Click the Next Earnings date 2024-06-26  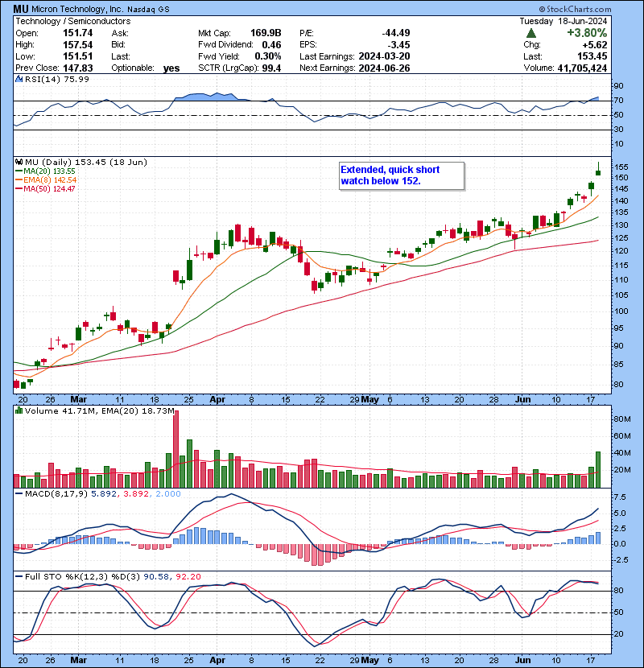(x=384, y=68)
